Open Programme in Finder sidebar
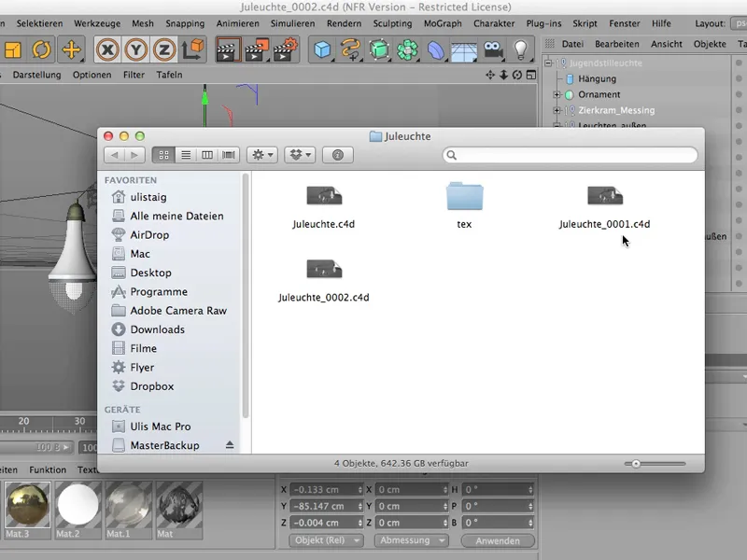747x560 pixels. click(159, 291)
